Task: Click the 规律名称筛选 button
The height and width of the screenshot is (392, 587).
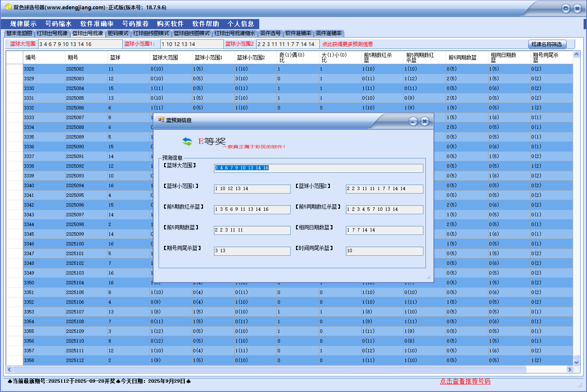Action: (x=546, y=44)
